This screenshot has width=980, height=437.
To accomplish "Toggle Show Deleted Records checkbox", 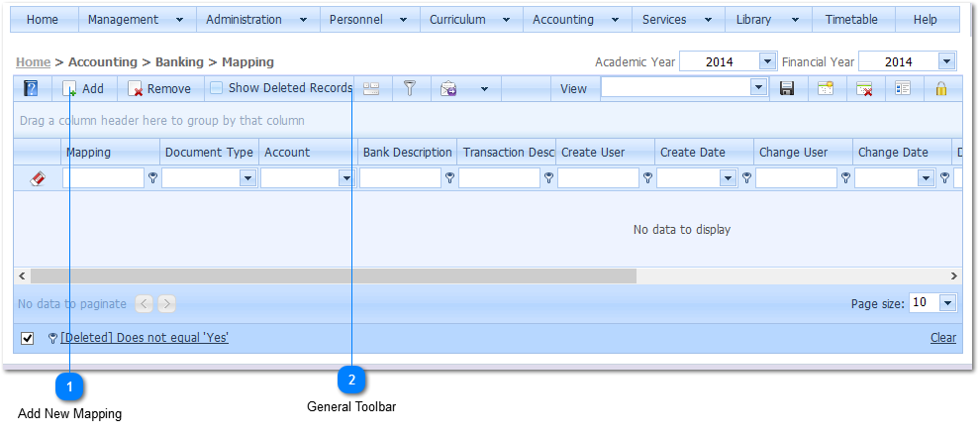I will (216, 88).
